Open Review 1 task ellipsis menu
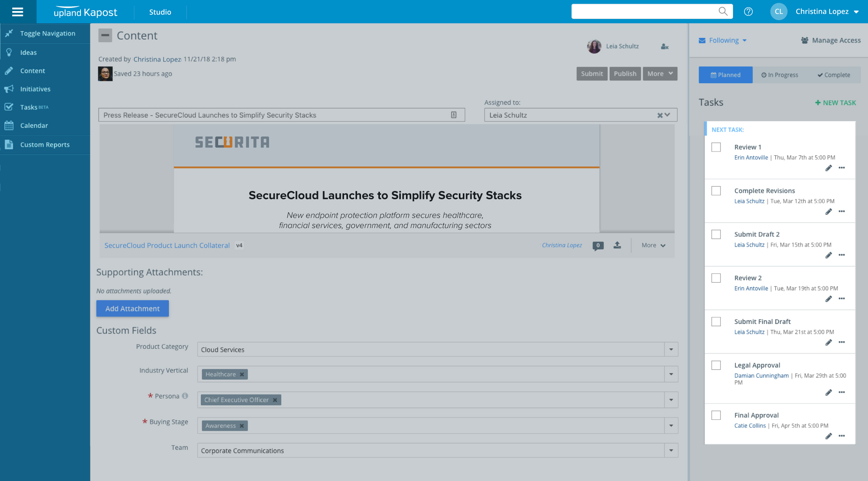Screen dimensions: 868x481 pyautogui.click(x=842, y=168)
